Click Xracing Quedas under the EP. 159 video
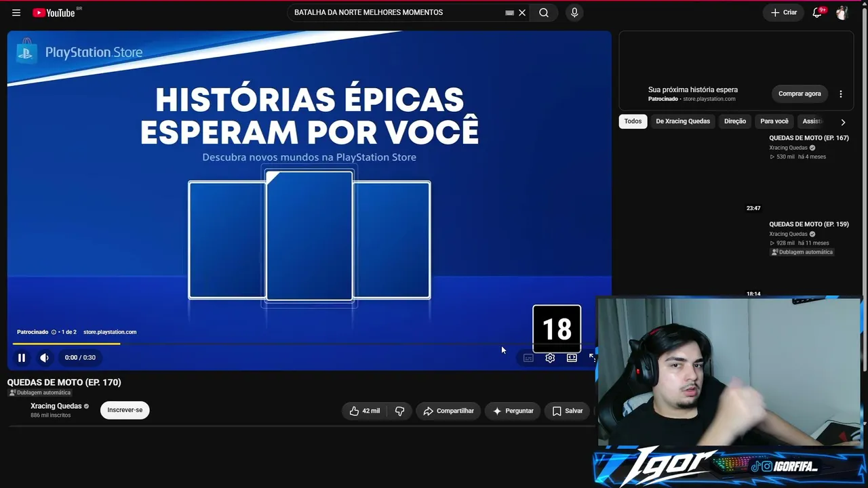This screenshot has height=488, width=868. point(788,234)
